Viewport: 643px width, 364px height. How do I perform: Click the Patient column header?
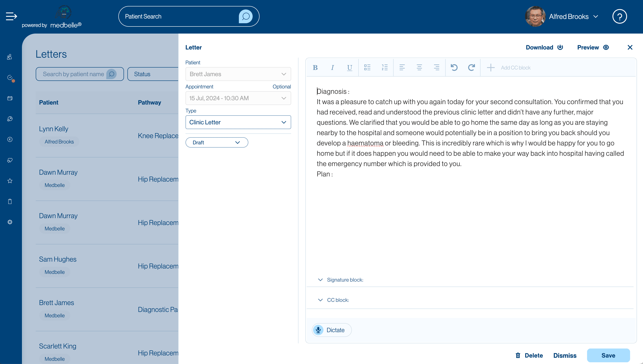click(48, 102)
